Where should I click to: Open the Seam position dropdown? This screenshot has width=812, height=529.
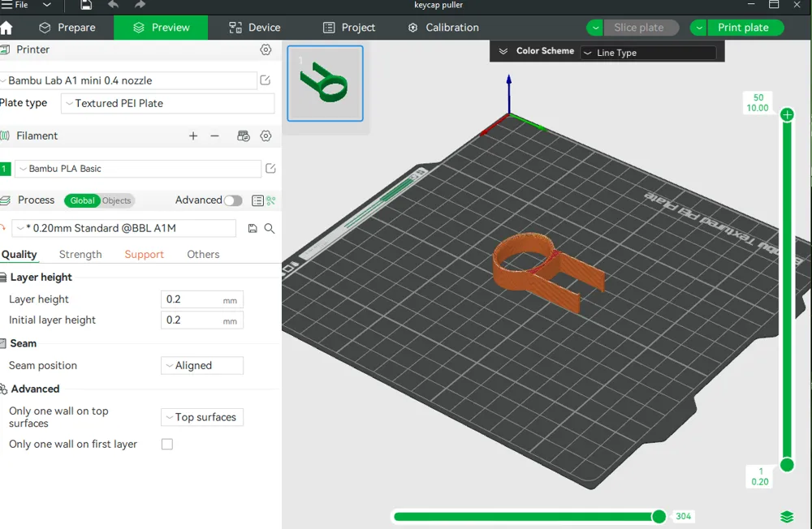(x=202, y=365)
